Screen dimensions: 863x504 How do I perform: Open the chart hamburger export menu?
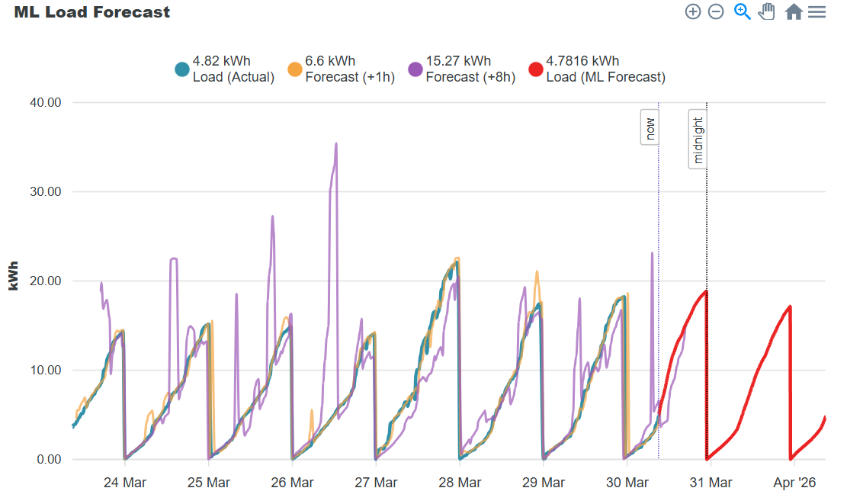[816, 11]
